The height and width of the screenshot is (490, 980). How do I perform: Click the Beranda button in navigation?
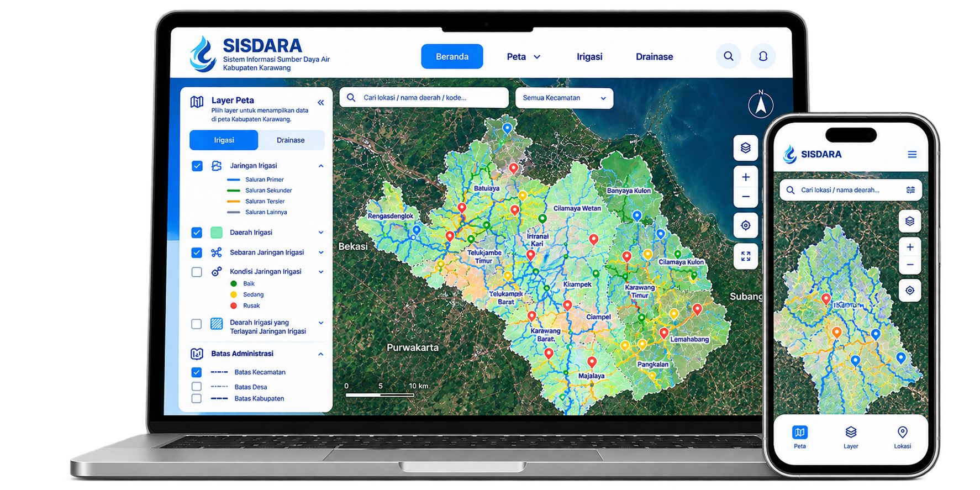tap(452, 56)
